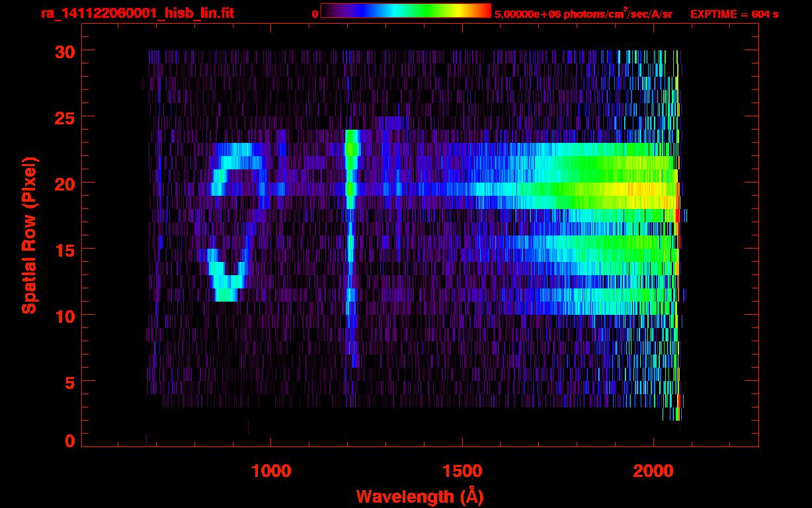
Task: Click the EXPTIME = 604 s text
Action: (734, 14)
